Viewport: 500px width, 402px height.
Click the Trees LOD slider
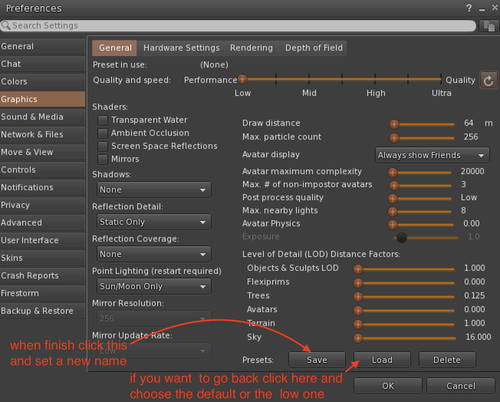point(404,297)
